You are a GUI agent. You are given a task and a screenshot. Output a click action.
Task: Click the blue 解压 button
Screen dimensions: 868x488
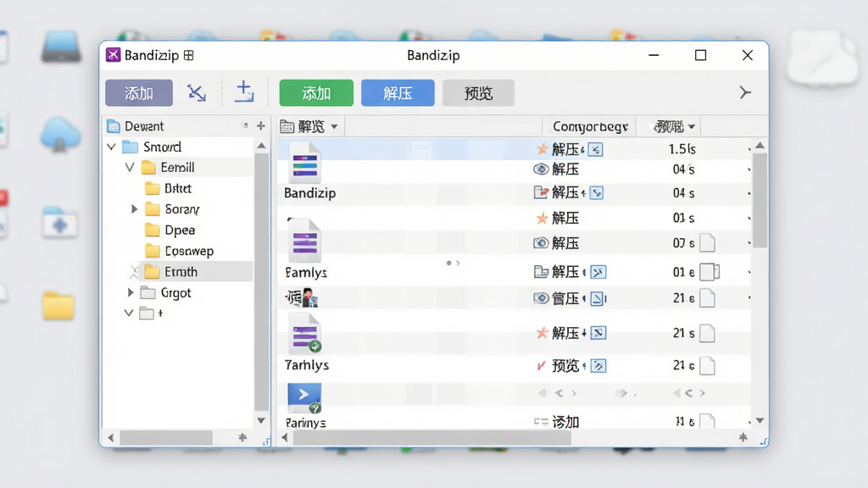[398, 93]
